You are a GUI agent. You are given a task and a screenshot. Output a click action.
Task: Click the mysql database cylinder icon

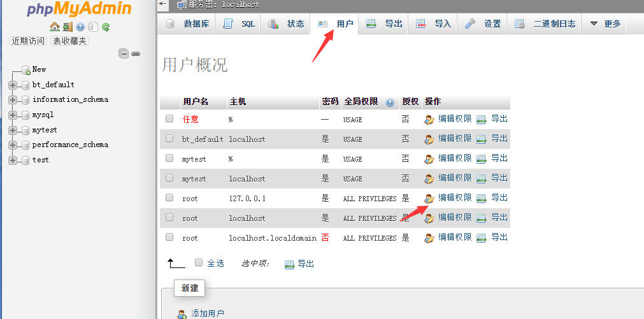(25, 115)
